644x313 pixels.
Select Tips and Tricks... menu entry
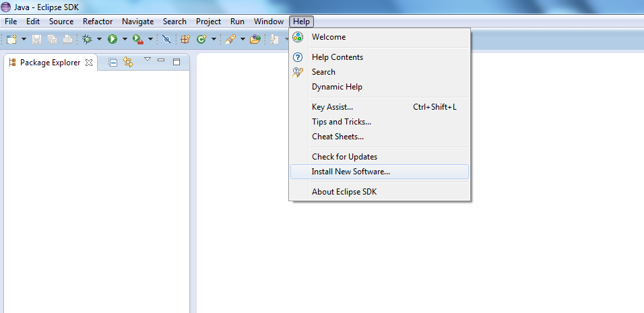(x=379, y=122)
